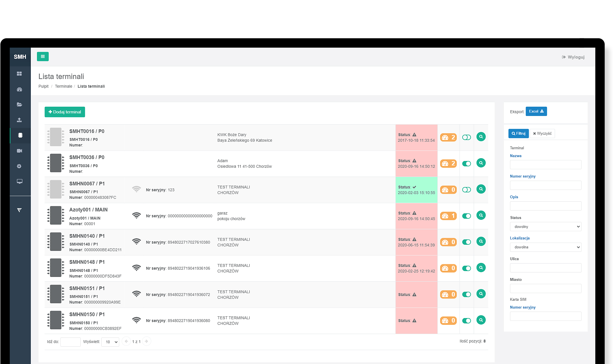This screenshot has width=616, height=364.
Task: Enable toggle for SMHT0016 / P0 terminal
Action: pyautogui.click(x=466, y=137)
